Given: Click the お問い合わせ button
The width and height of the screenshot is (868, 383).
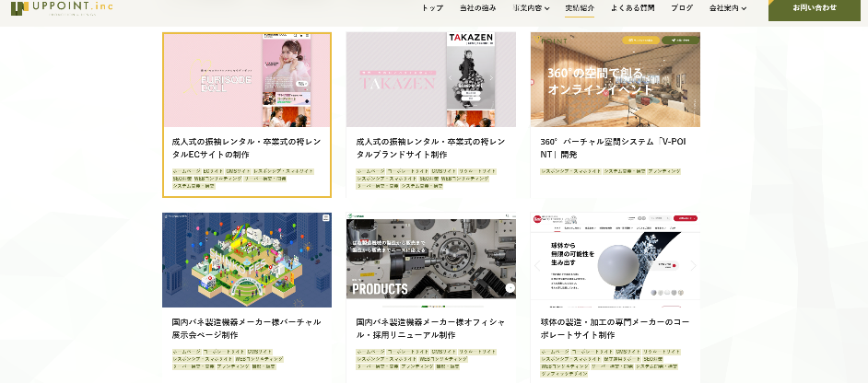Looking at the screenshot, I should click(x=815, y=8).
